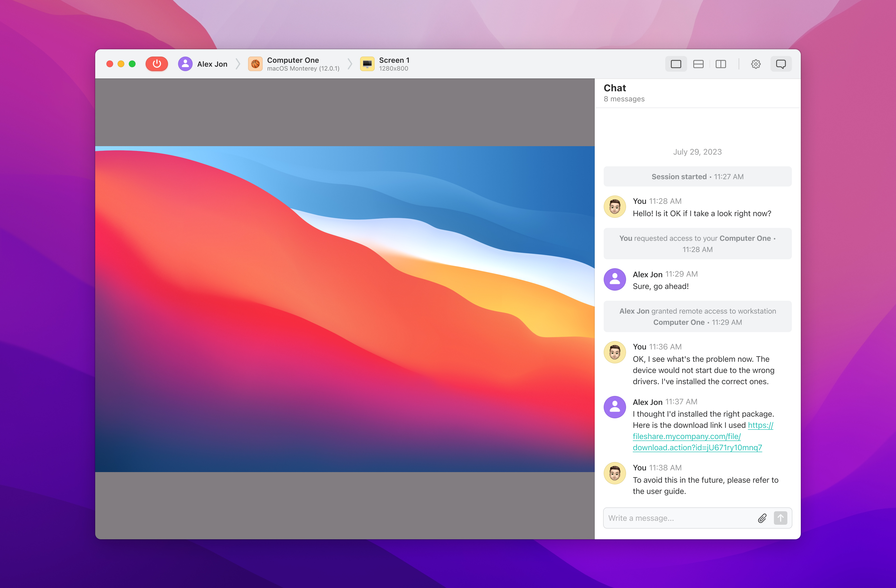The image size is (896, 588).
Task: Click the Screen 1 monitor icon
Action: (x=367, y=64)
